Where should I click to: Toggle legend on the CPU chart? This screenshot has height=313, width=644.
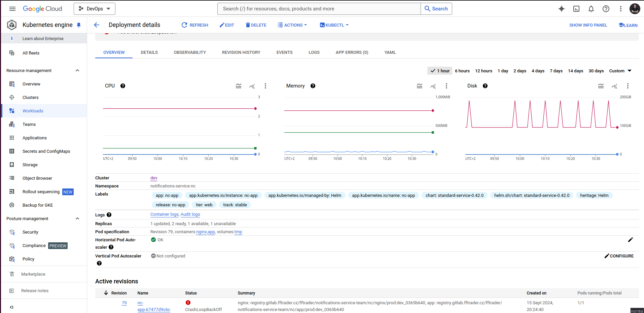239,86
